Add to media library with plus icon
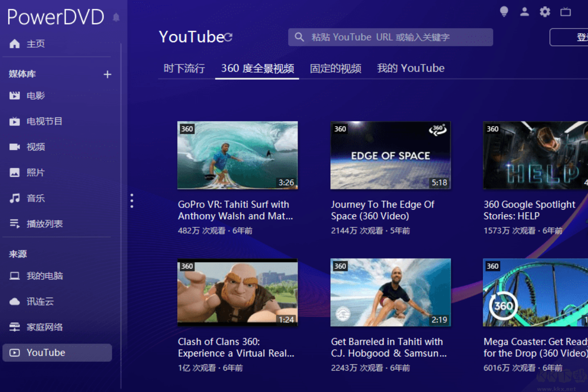This screenshot has width=588, height=392. tap(107, 74)
